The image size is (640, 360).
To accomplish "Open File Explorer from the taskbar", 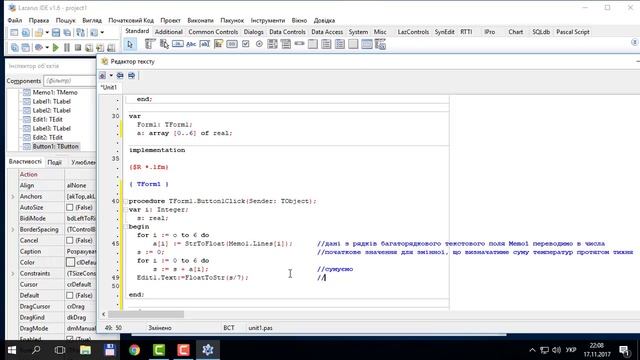I will (x=85, y=350).
